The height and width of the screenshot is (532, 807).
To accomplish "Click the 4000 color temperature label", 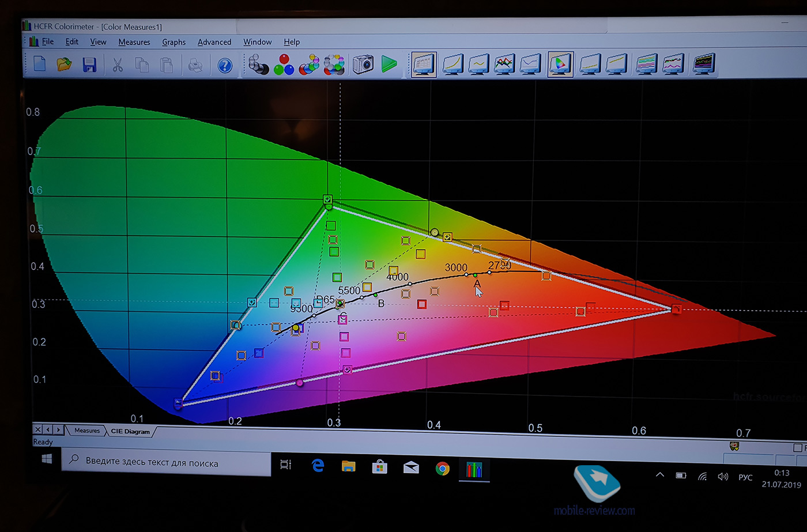I will tap(398, 277).
